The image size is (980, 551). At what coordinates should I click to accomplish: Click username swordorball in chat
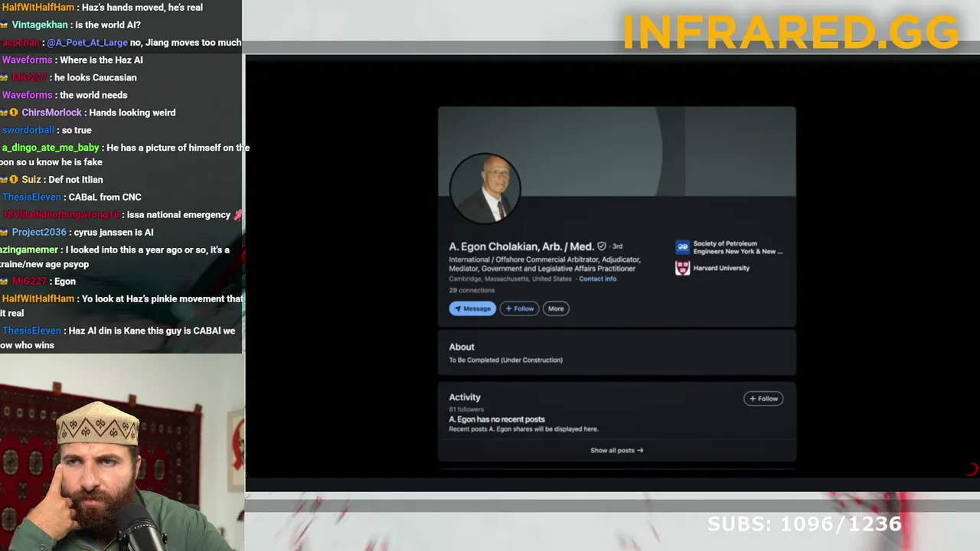tap(28, 130)
